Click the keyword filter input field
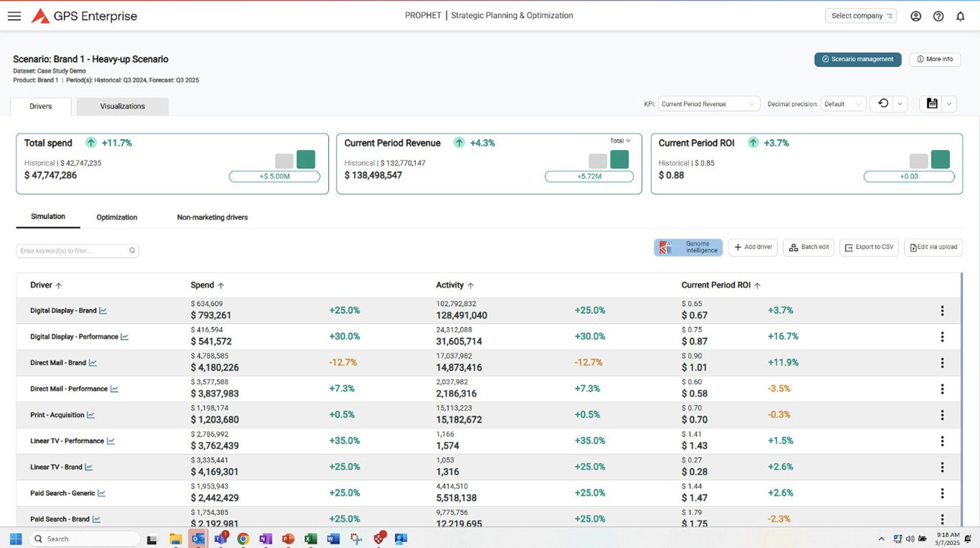The height and width of the screenshot is (548, 980). click(x=75, y=251)
